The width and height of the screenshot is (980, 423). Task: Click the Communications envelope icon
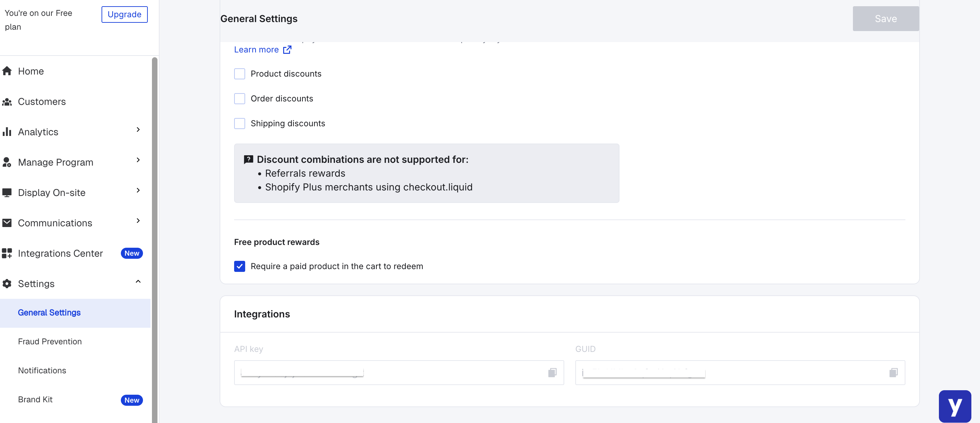tap(7, 223)
